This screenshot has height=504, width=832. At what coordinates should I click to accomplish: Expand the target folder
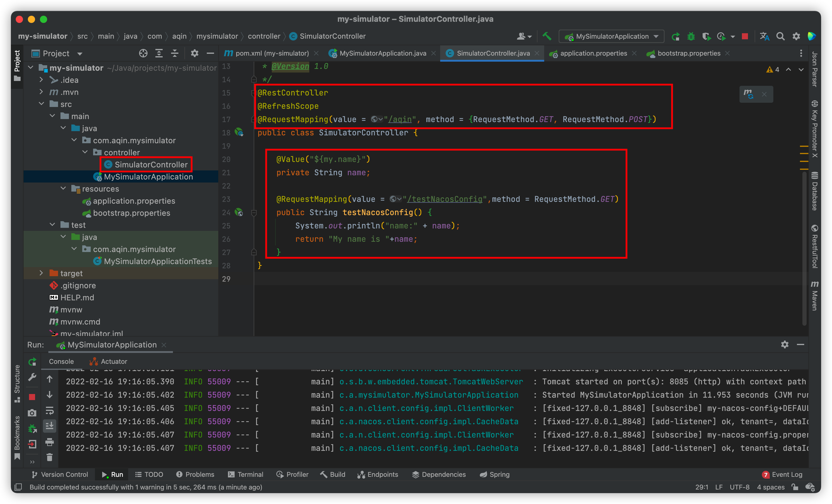(x=41, y=273)
